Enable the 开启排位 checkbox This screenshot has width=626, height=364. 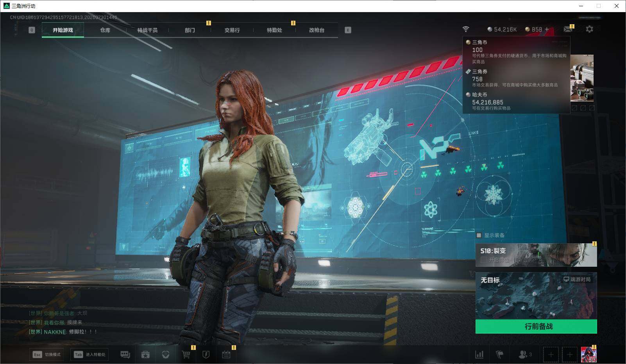tap(484, 260)
